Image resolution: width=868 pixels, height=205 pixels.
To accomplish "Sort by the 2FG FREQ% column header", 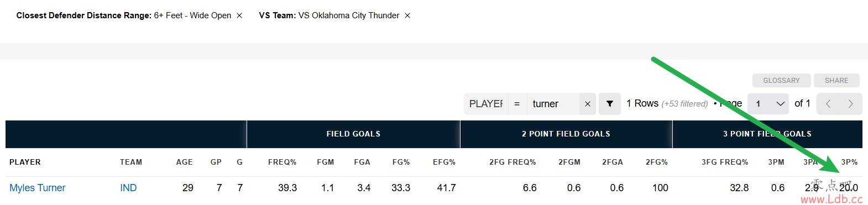I will 513,162.
